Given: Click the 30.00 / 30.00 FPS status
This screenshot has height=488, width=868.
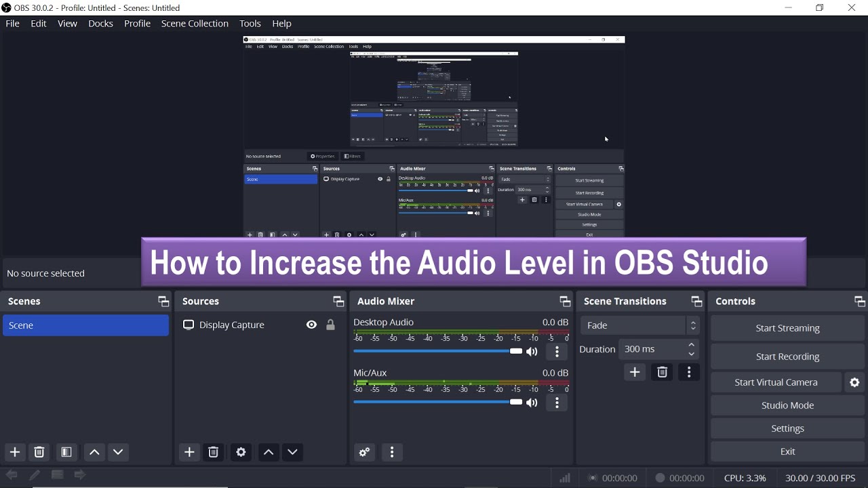Looking at the screenshot, I should point(821,478).
